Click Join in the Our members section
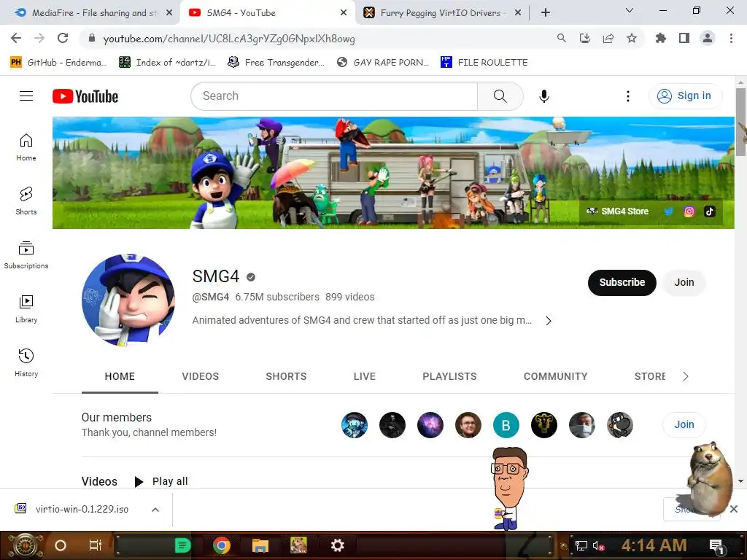This screenshot has height=560, width=747. click(x=684, y=425)
